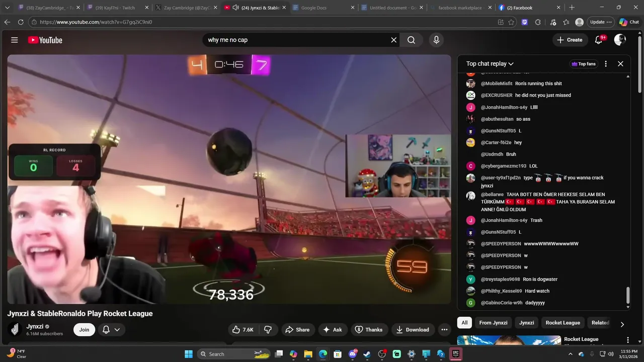Open more actions ellipsis under video
This screenshot has height=362, width=644.
pyautogui.click(x=444, y=330)
